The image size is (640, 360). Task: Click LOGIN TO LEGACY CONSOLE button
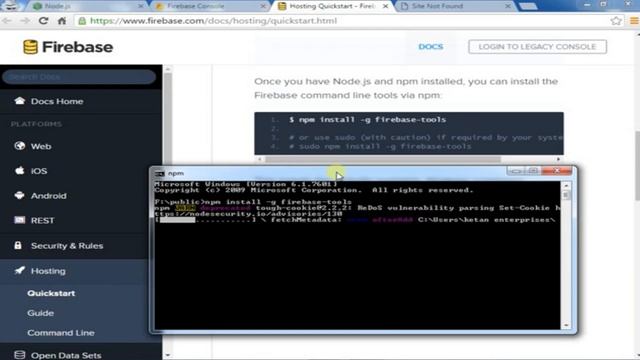click(x=537, y=47)
